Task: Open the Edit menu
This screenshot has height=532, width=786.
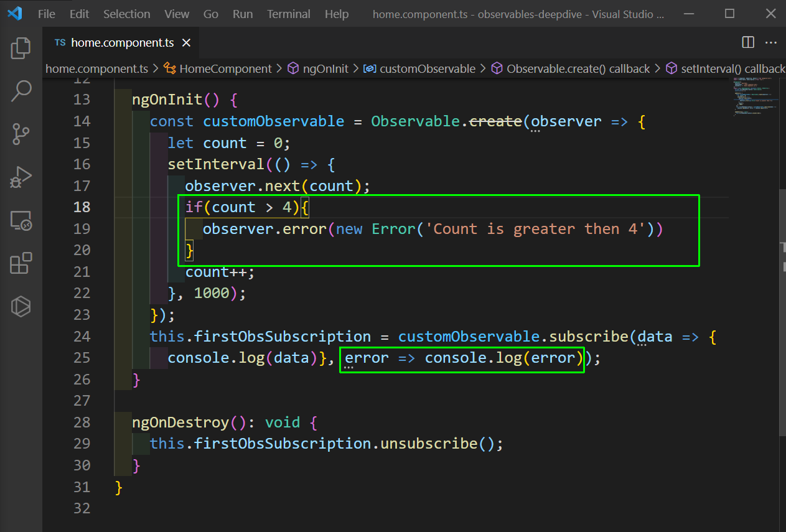Action: pos(79,14)
